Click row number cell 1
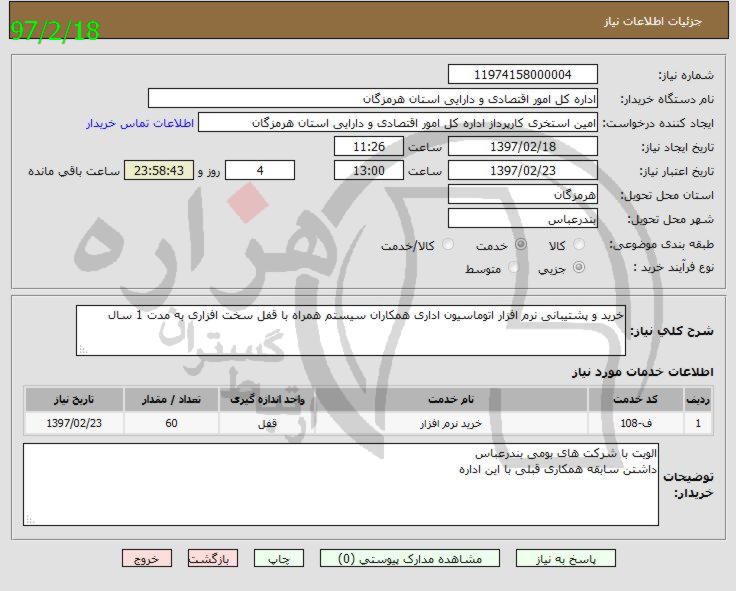The height and width of the screenshot is (591, 736). [698, 423]
